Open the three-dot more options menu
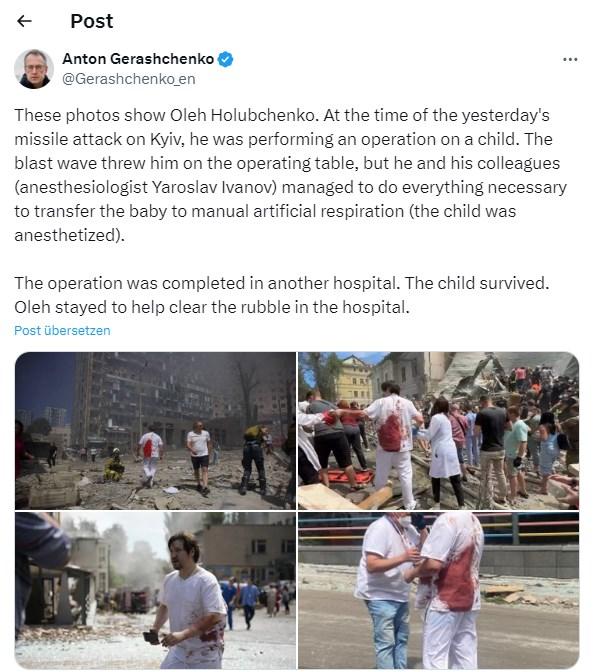 pos(570,59)
